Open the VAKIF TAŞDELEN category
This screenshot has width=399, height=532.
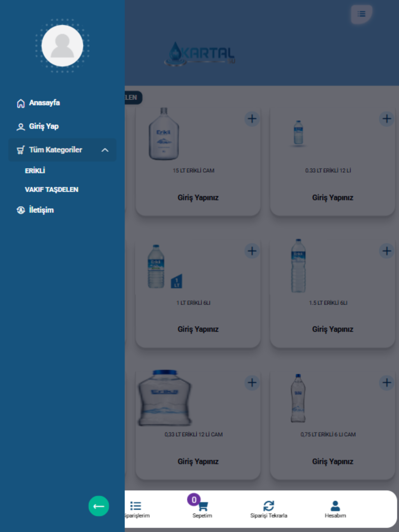(x=51, y=189)
